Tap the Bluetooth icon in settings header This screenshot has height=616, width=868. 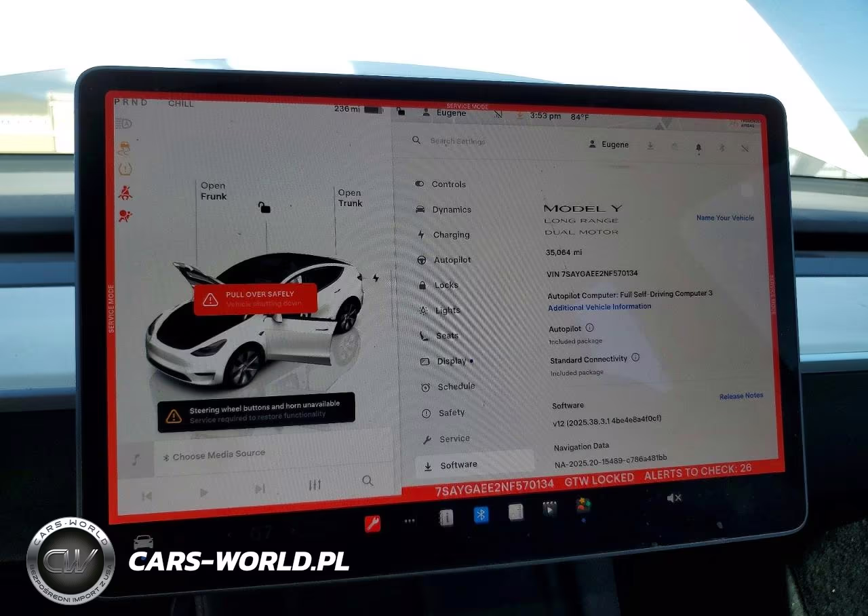722,147
